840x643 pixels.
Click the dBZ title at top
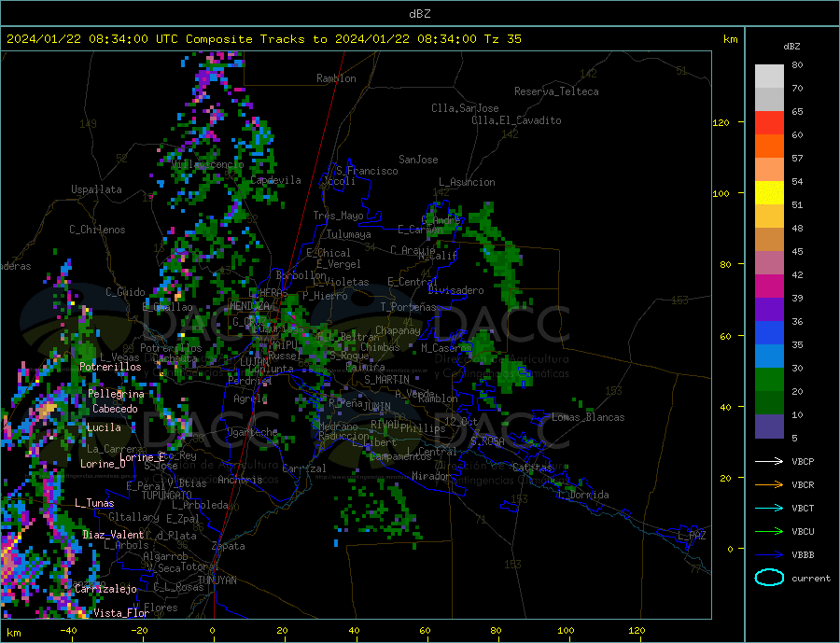[x=419, y=14]
